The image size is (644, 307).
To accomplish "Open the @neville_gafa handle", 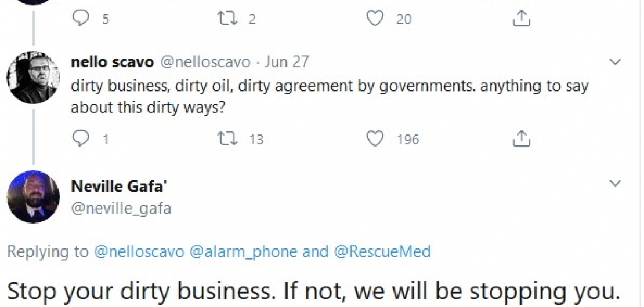I will click(121, 209).
